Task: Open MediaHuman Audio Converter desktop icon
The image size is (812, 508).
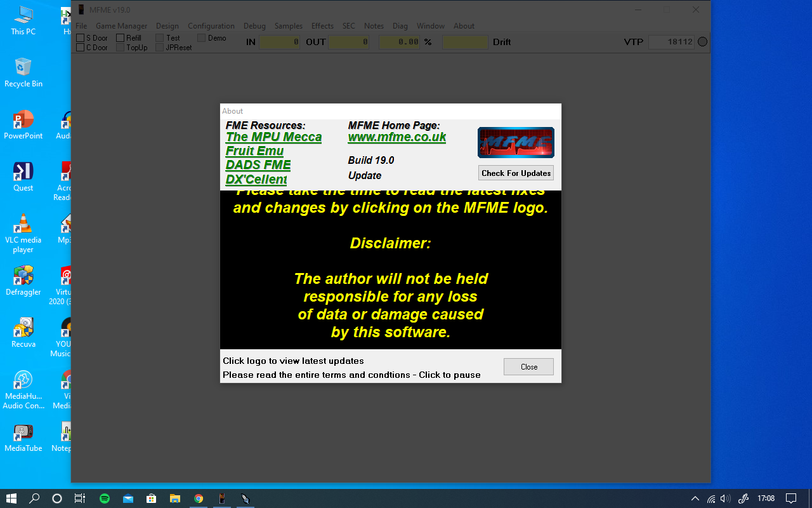Action: [x=23, y=389]
